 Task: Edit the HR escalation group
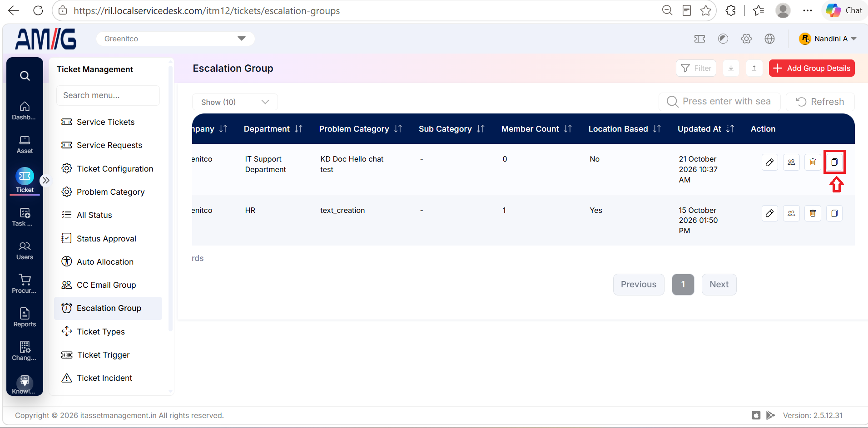[769, 213]
